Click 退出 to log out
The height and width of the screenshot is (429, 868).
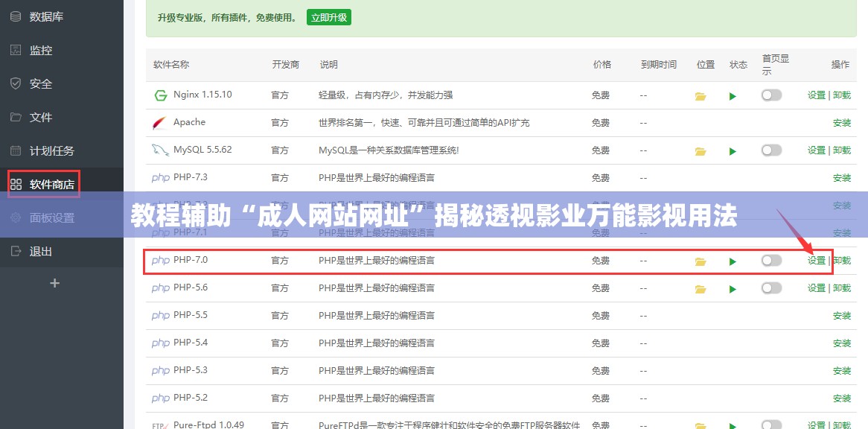(41, 251)
